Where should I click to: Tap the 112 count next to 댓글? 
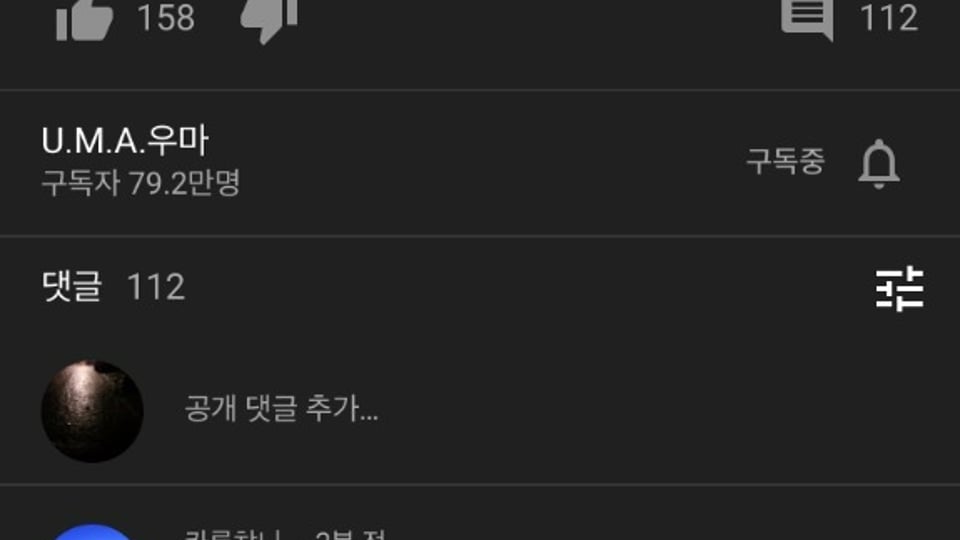[156, 287]
